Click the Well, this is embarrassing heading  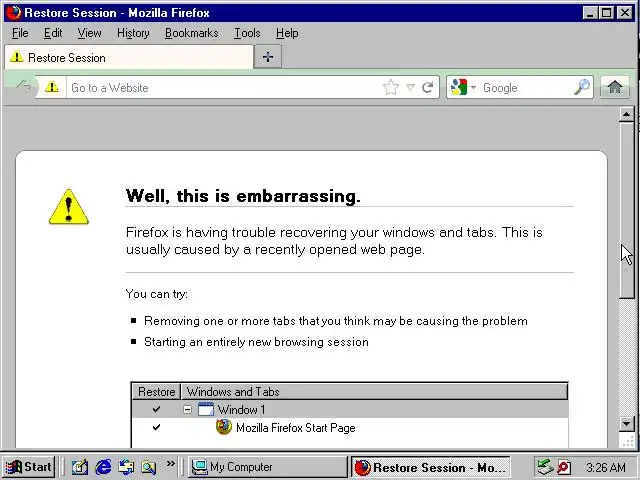coord(243,196)
